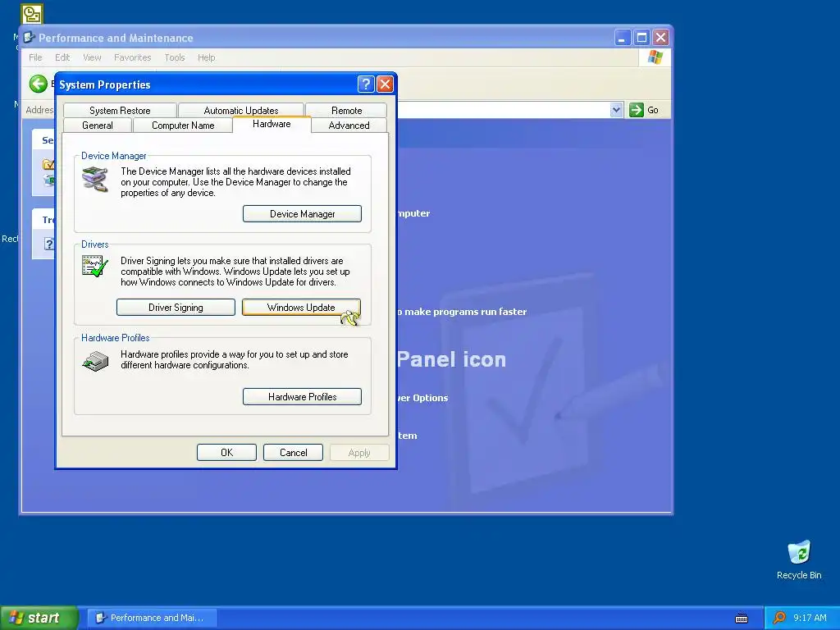Screen dimensions: 840x630
Task: Open the Favorites menu
Action: pyautogui.click(x=132, y=57)
